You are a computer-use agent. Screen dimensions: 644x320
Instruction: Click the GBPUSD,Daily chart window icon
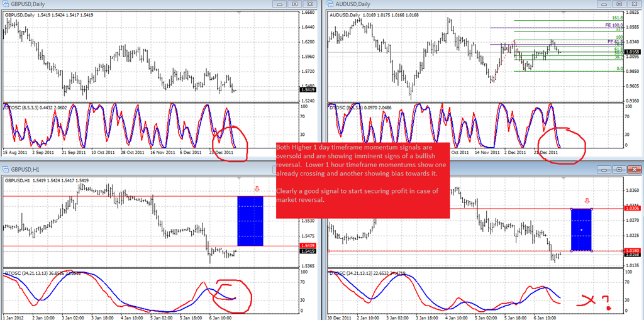pyautogui.click(x=6, y=4)
